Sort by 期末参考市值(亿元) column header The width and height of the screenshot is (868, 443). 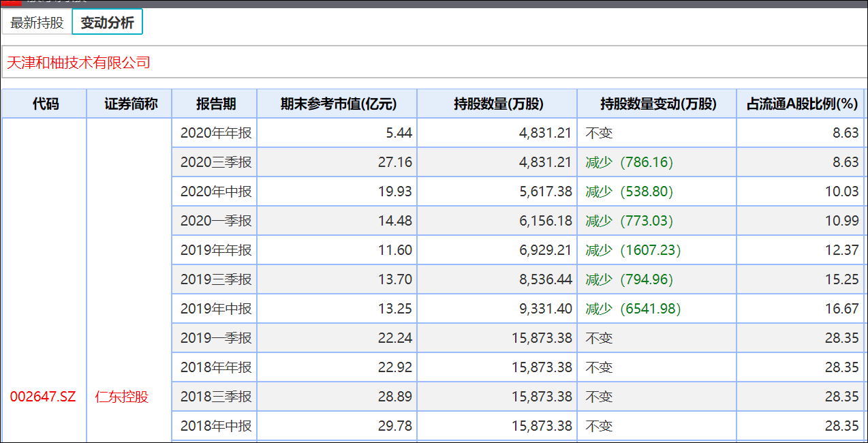point(338,104)
